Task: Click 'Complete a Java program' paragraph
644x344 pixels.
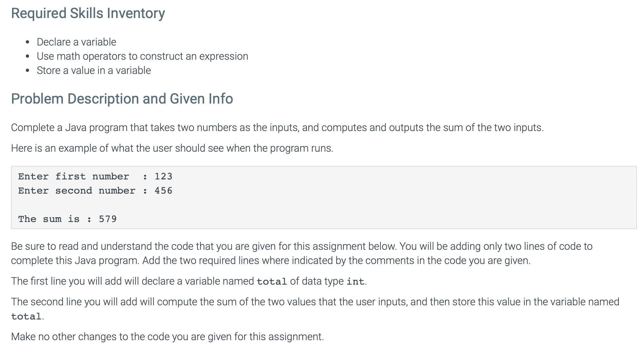Action: [277, 128]
